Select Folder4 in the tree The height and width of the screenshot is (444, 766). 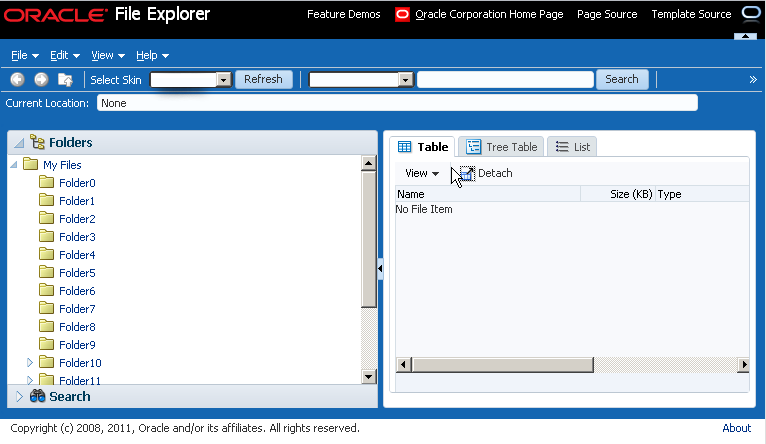[77, 255]
